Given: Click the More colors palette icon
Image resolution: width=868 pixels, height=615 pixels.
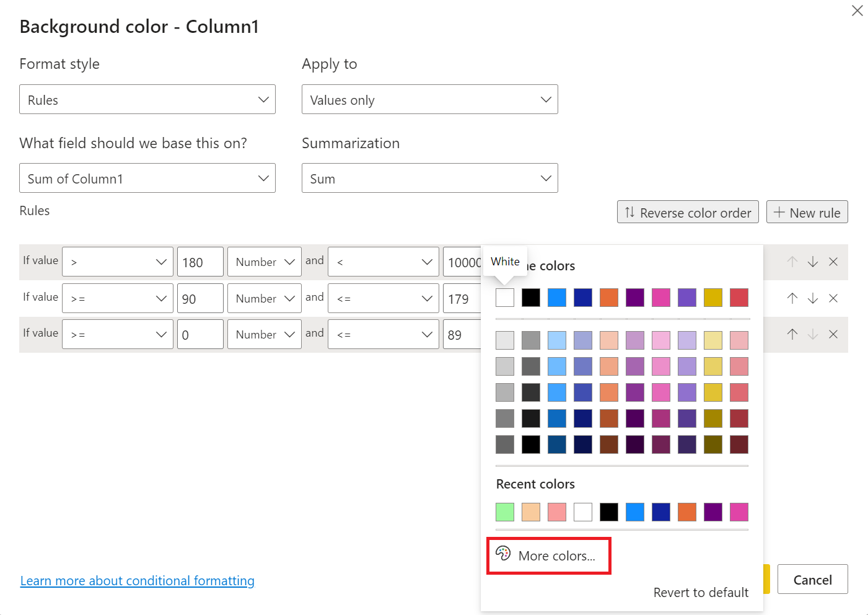Looking at the screenshot, I should (503, 553).
